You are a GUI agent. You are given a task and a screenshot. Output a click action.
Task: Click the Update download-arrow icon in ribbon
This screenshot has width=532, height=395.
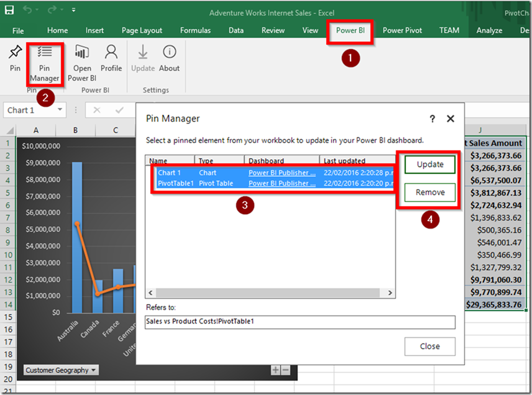tap(143, 58)
